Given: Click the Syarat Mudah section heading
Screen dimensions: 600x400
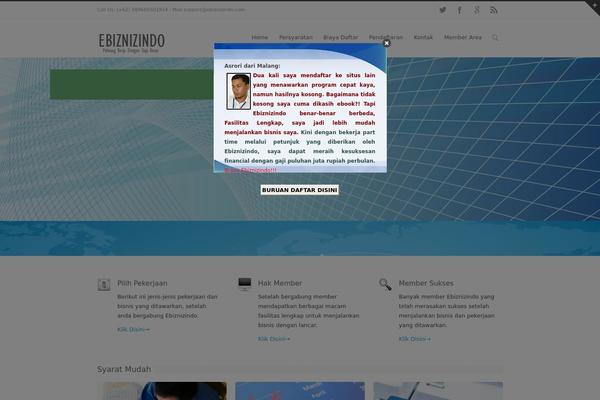Looking at the screenshot, I should tap(124, 369).
